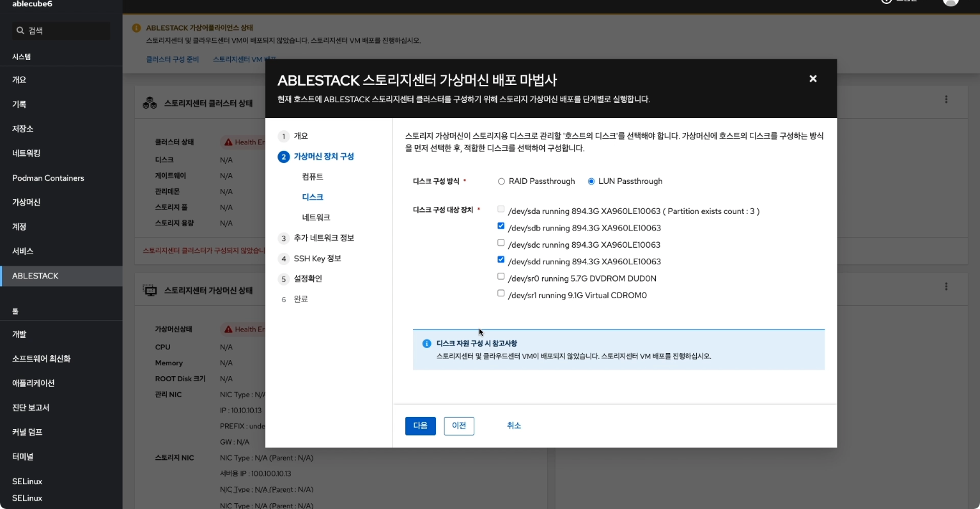Click the 클러스터 구성 준비 link
Screen dimensions: 980x509
[x=173, y=59]
